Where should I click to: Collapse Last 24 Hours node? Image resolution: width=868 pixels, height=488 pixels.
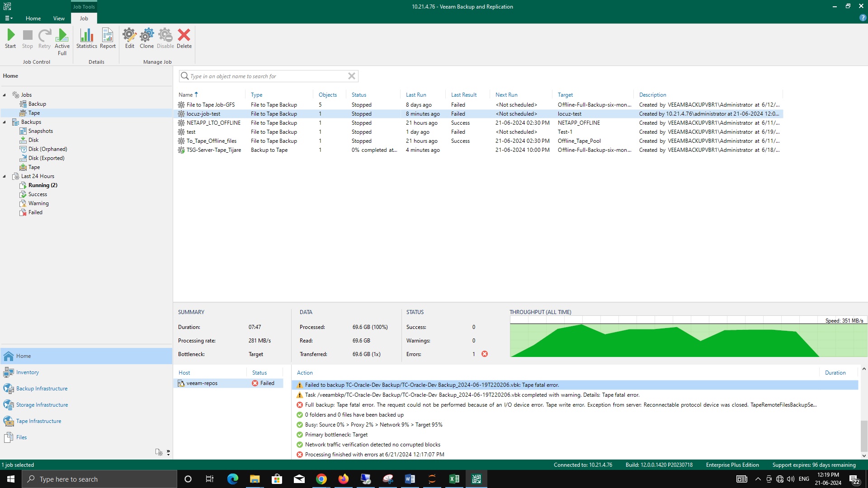point(5,176)
